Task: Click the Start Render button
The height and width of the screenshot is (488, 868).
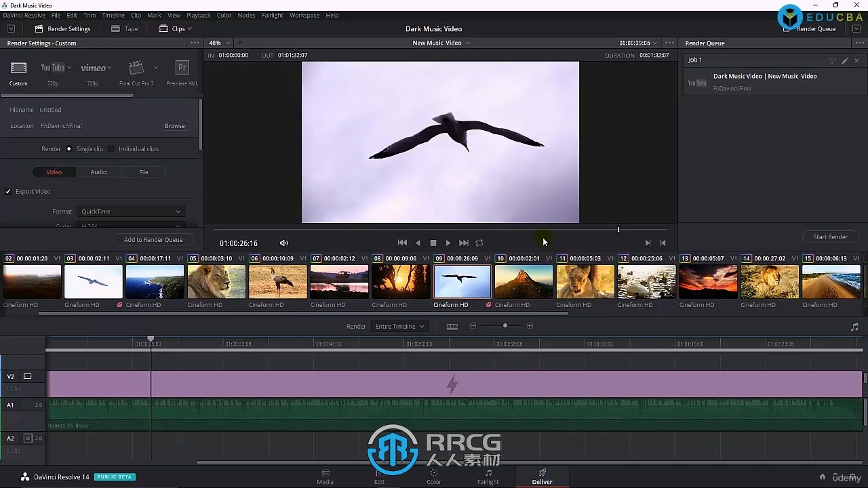Action: tap(830, 237)
